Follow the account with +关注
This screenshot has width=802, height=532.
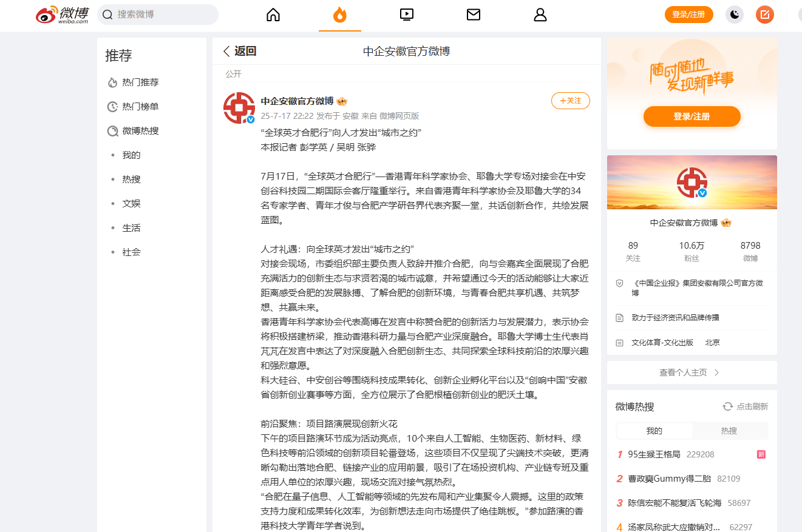[x=571, y=101]
